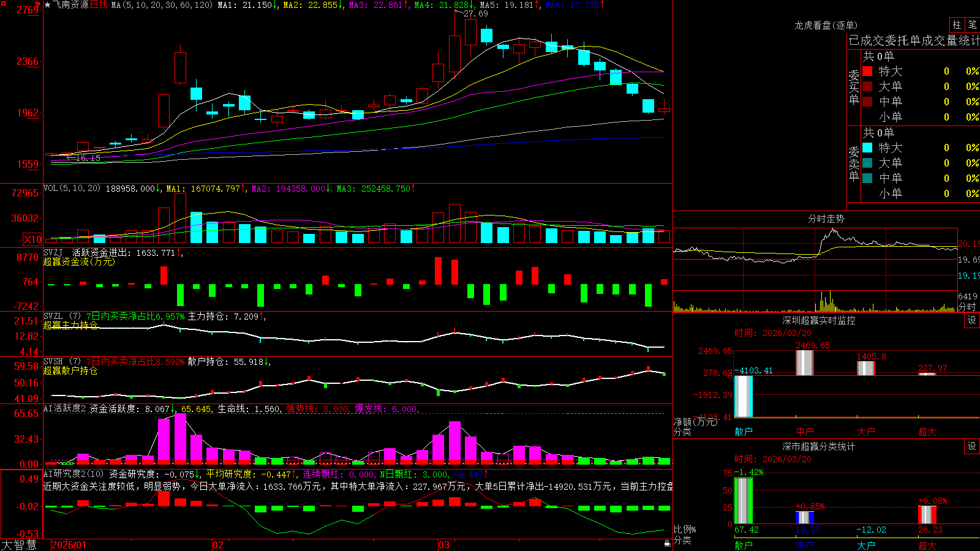Click 中户 label in 深市超赢分类统计 chart
Image resolution: width=980 pixels, height=551 pixels.
click(805, 545)
